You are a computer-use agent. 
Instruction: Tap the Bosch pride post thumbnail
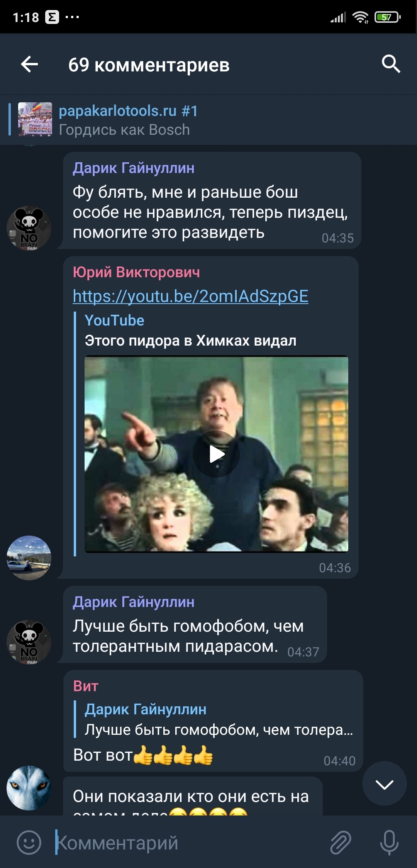tap(35, 119)
